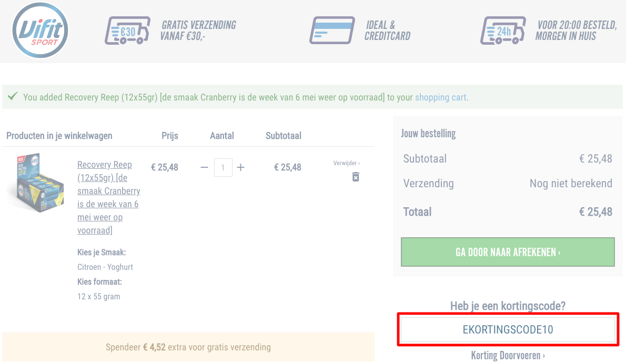Remove item using the trash bin icon
626x364 pixels.
point(356,177)
